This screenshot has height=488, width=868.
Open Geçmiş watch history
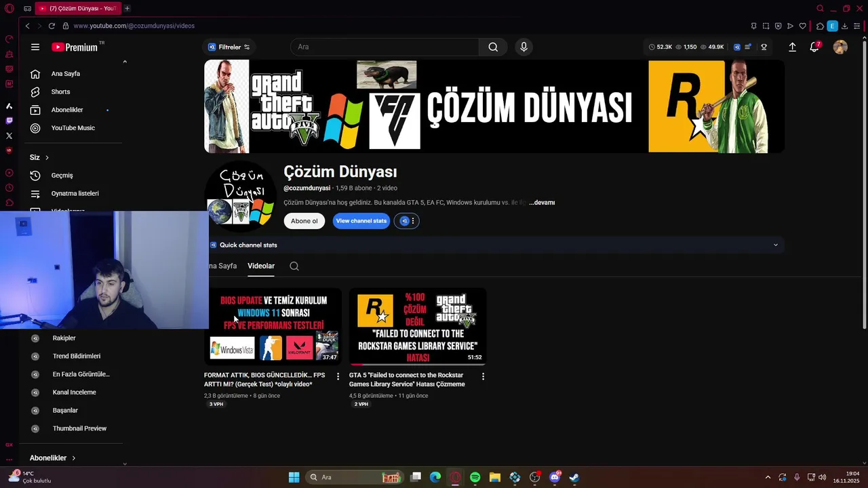tap(62, 175)
